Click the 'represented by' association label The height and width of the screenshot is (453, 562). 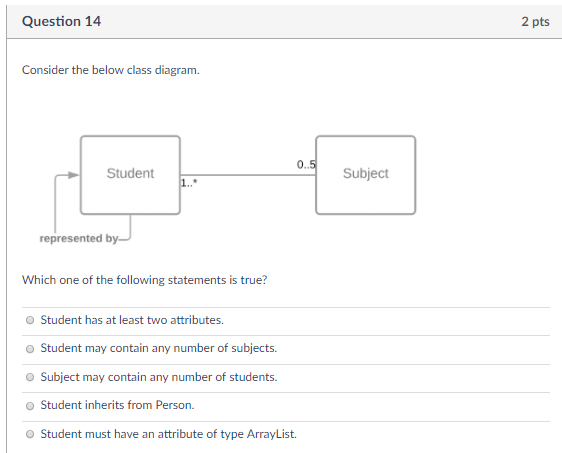coord(78,238)
